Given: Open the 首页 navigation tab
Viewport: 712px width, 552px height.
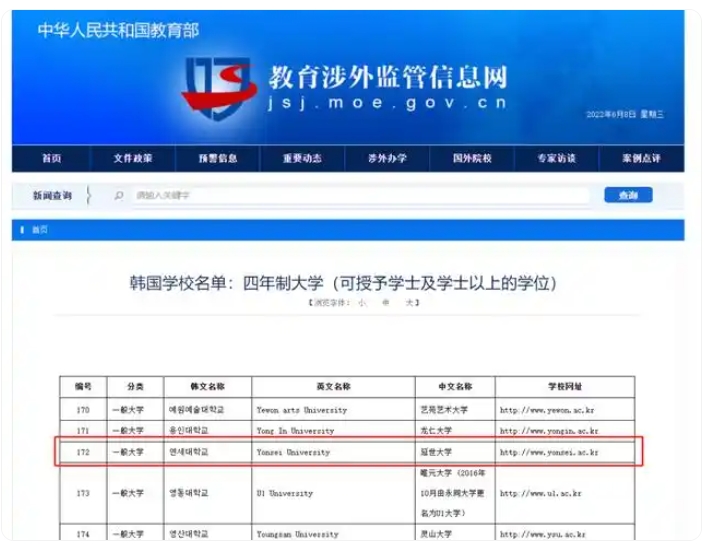Looking at the screenshot, I should [x=51, y=159].
